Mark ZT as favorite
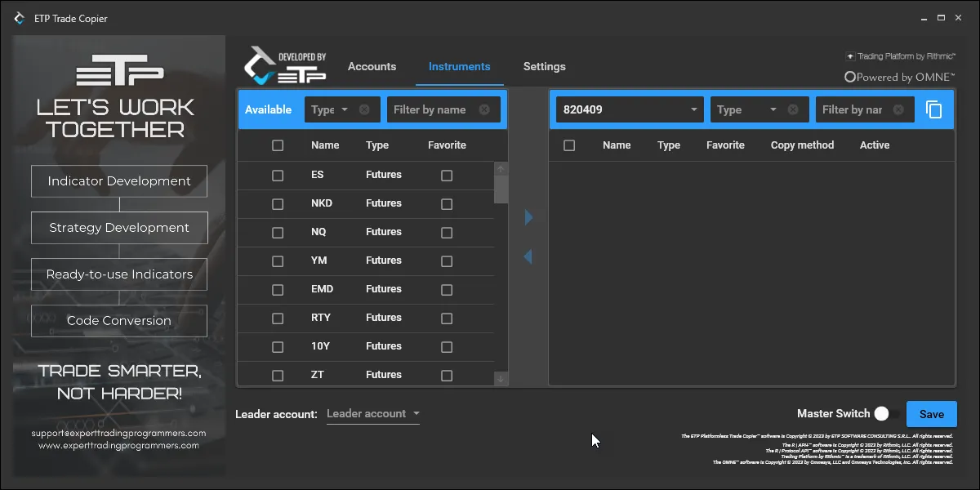 tap(447, 375)
